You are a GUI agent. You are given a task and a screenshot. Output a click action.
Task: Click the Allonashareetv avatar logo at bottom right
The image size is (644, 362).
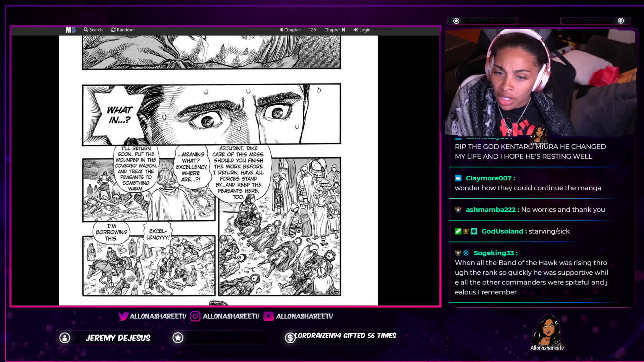pyautogui.click(x=547, y=333)
